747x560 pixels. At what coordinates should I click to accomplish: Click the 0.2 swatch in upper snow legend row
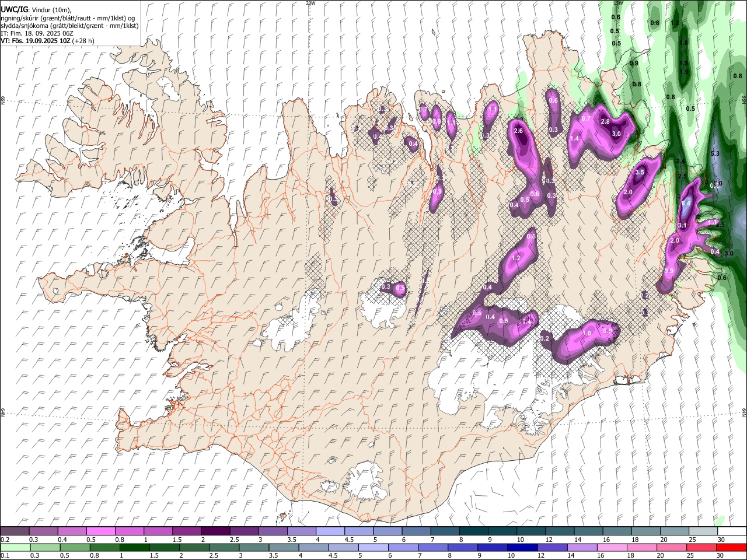pyautogui.click(x=15, y=531)
